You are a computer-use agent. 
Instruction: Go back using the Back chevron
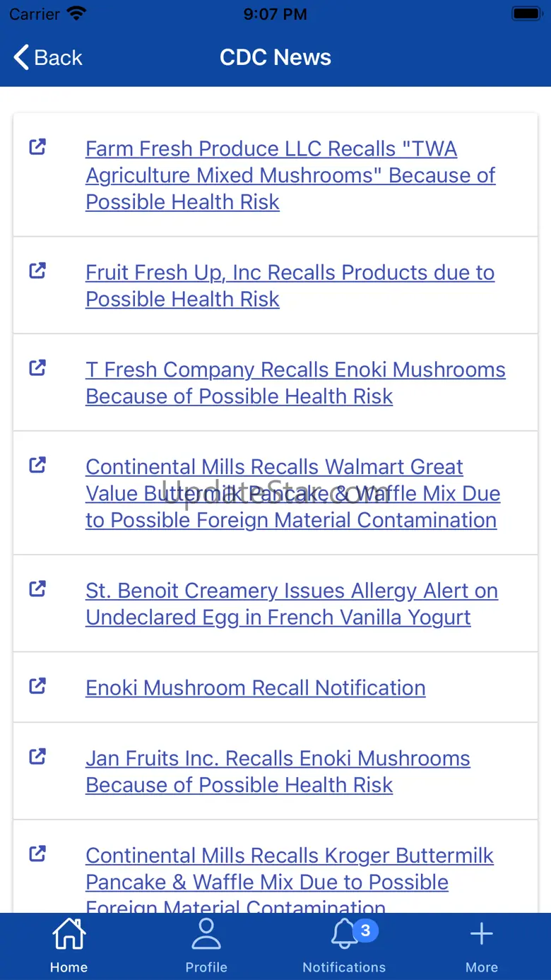pyautogui.click(x=48, y=57)
